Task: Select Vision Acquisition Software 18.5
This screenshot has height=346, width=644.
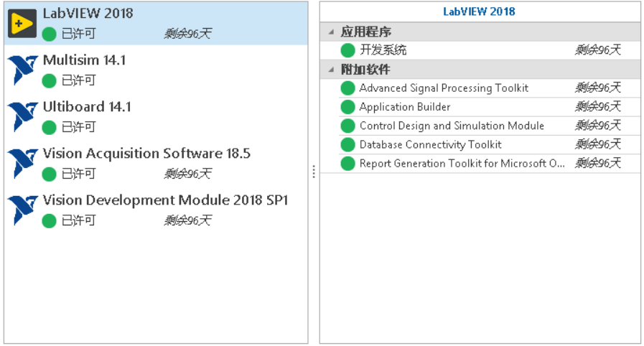Action: 156,164
